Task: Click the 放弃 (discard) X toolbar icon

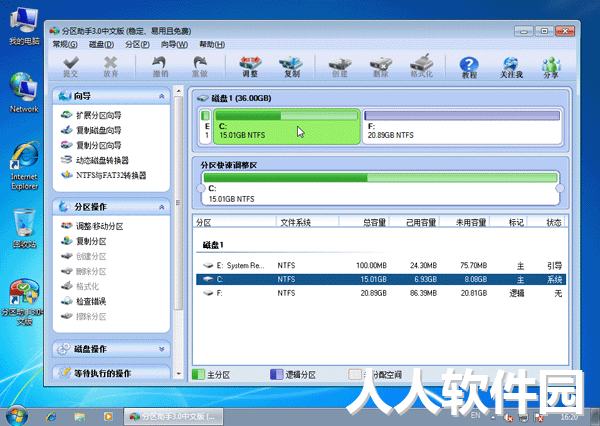Action: point(111,66)
